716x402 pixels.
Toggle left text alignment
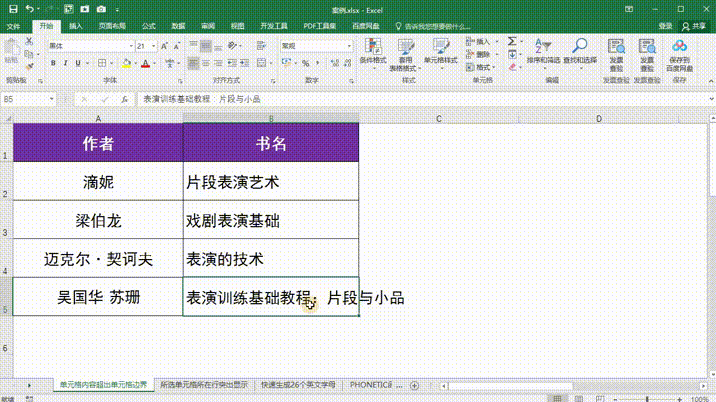point(193,63)
